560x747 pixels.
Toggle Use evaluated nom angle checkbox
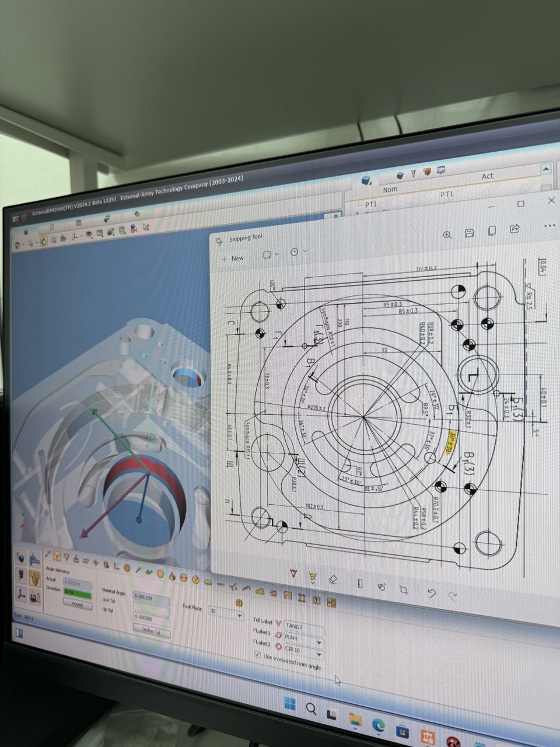click(258, 655)
